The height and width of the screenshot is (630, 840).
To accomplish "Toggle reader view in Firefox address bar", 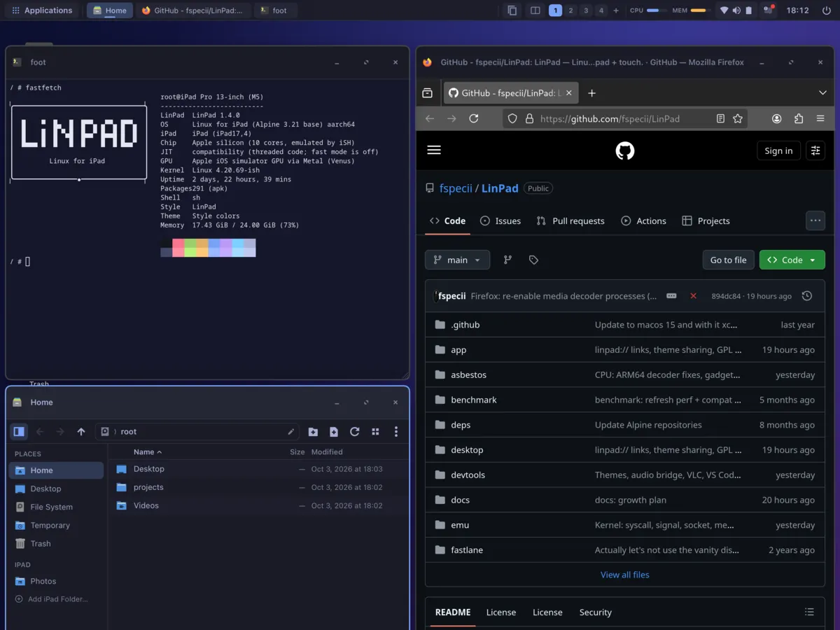I will tap(720, 119).
